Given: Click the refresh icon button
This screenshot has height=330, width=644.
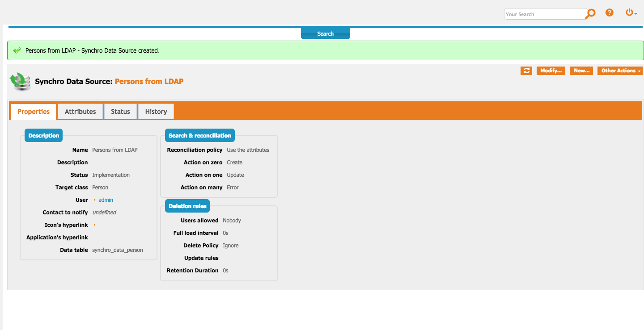Looking at the screenshot, I should coord(526,71).
